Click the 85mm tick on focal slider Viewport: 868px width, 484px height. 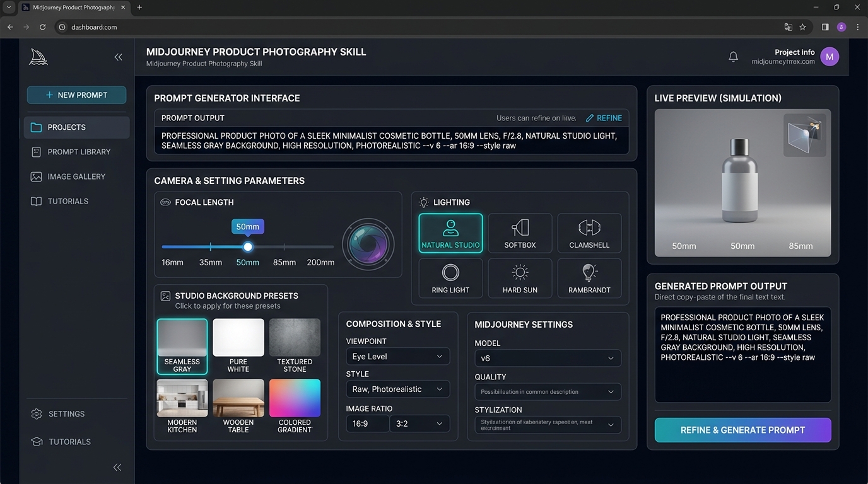pyautogui.click(x=284, y=247)
